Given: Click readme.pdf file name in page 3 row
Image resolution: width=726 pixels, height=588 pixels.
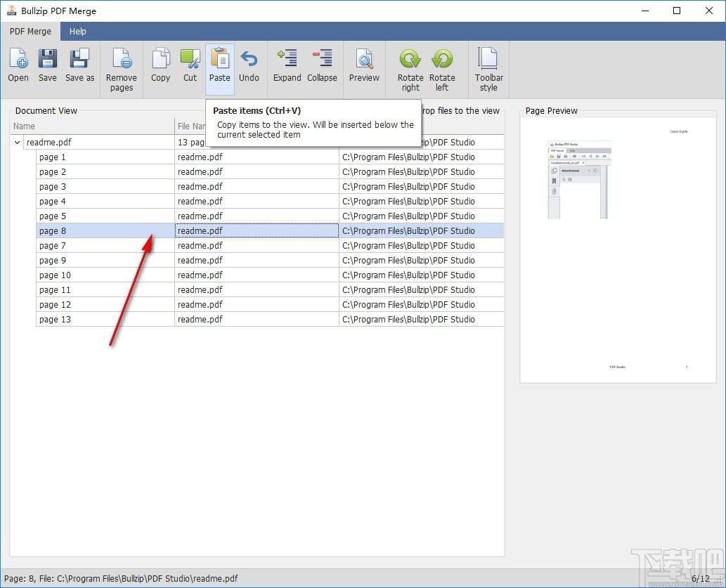Looking at the screenshot, I should [x=200, y=187].
